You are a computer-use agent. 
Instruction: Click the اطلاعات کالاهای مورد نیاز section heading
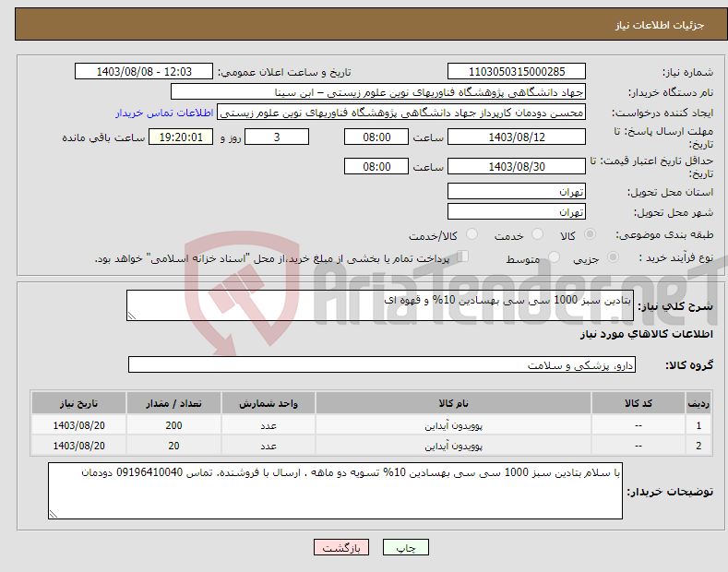coord(646,334)
